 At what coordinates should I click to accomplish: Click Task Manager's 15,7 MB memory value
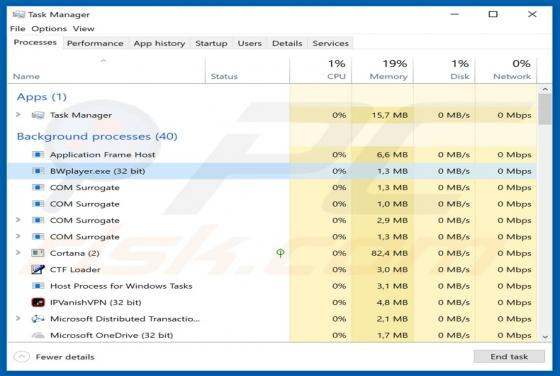pos(389,115)
